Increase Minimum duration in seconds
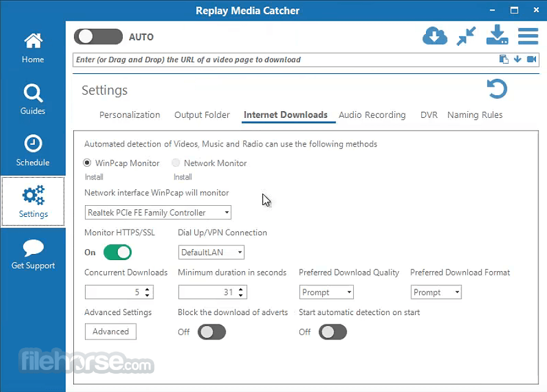 [241, 289]
